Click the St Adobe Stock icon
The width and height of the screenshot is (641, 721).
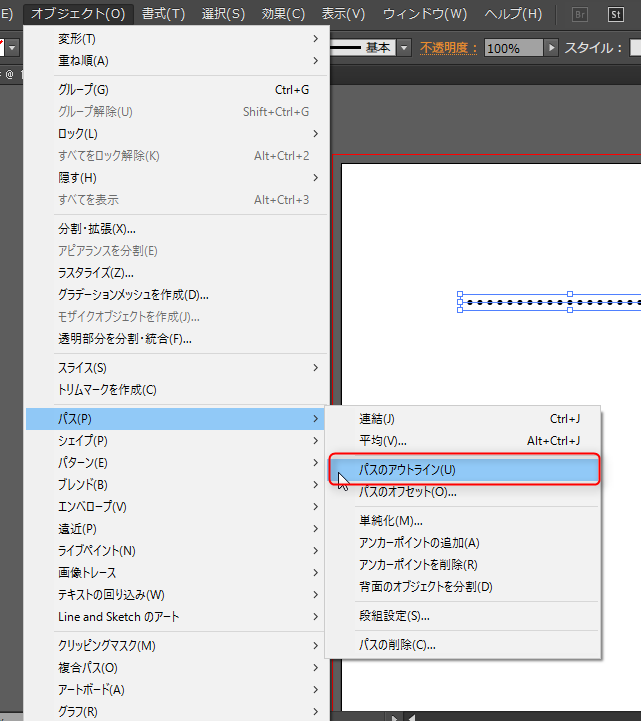(616, 14)
